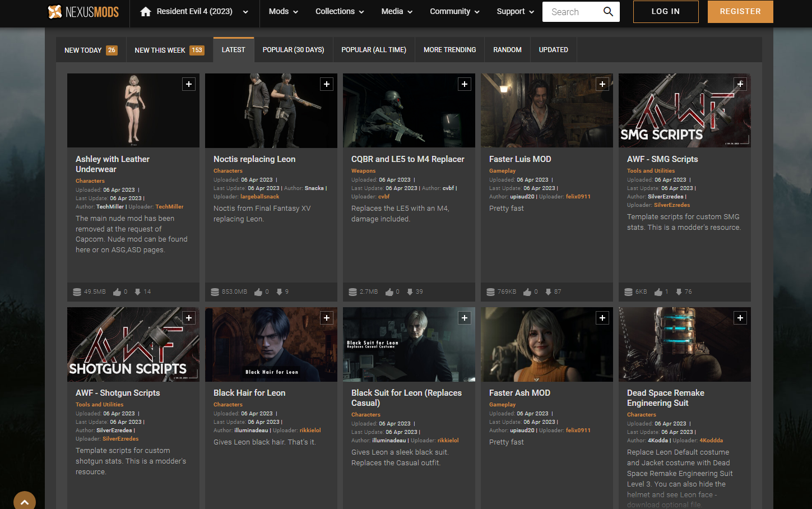The image size is (812, 509).
Task: Switch to the Updated tab
Action: [554, 50]
